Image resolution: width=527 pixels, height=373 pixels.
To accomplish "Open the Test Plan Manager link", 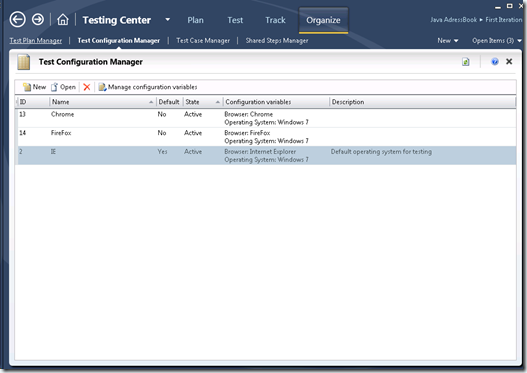I will [x=36, y=41].
